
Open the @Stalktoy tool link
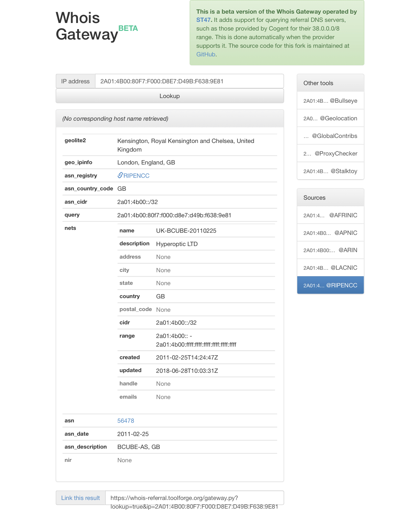point(330,171)
